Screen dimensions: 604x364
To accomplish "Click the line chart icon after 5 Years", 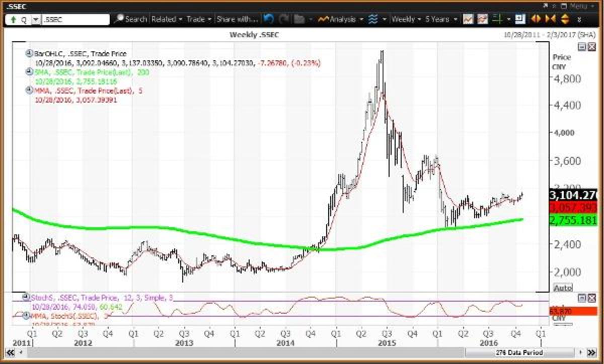I will click(x=468, y=19).
